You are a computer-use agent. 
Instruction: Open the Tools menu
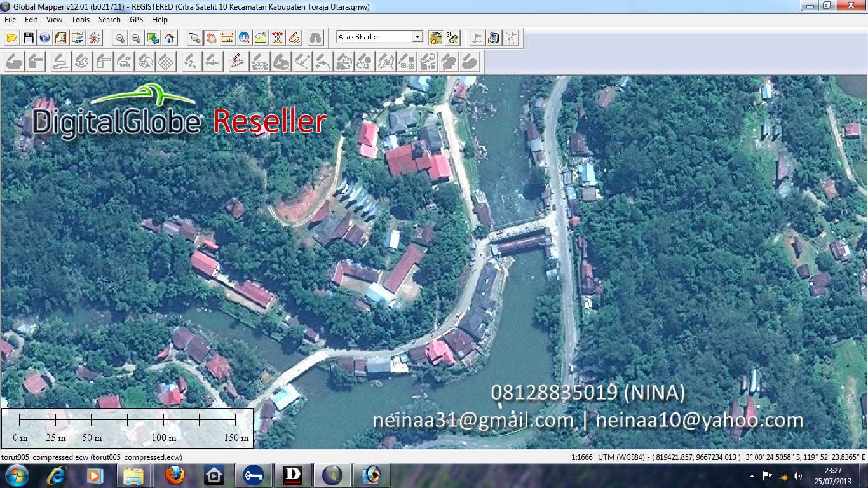80,20
